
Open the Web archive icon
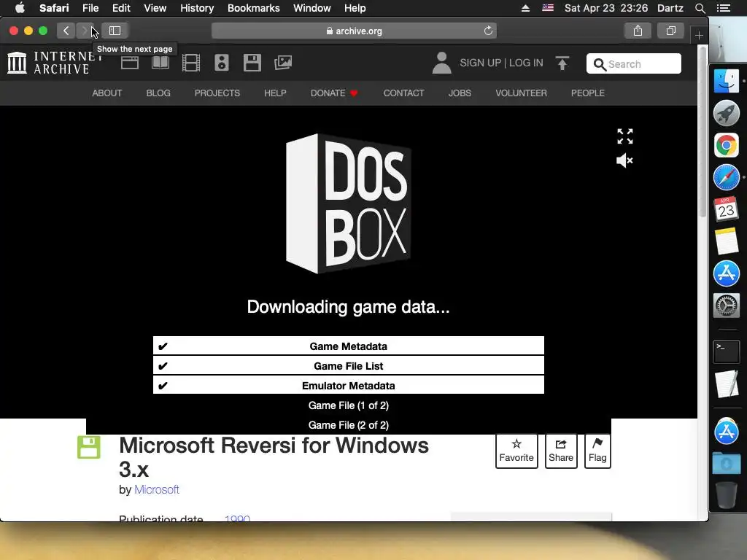[130, 63]
